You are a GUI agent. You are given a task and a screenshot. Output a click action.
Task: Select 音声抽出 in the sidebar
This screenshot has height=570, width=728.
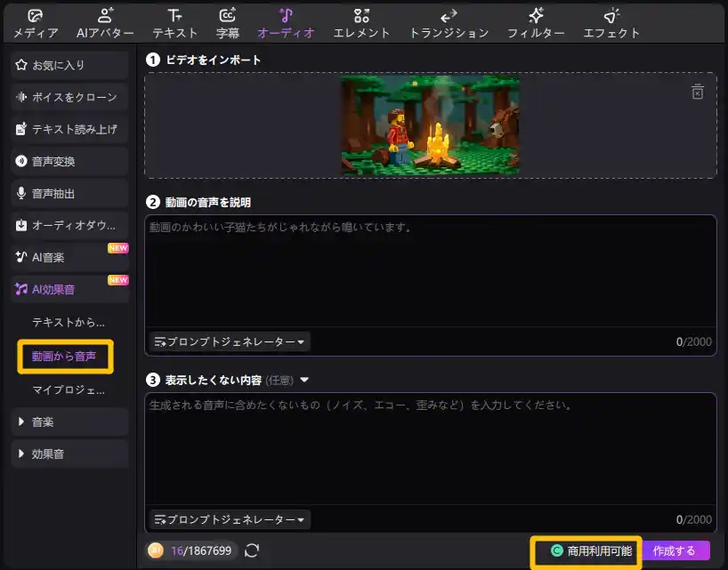tap(69, 193)
